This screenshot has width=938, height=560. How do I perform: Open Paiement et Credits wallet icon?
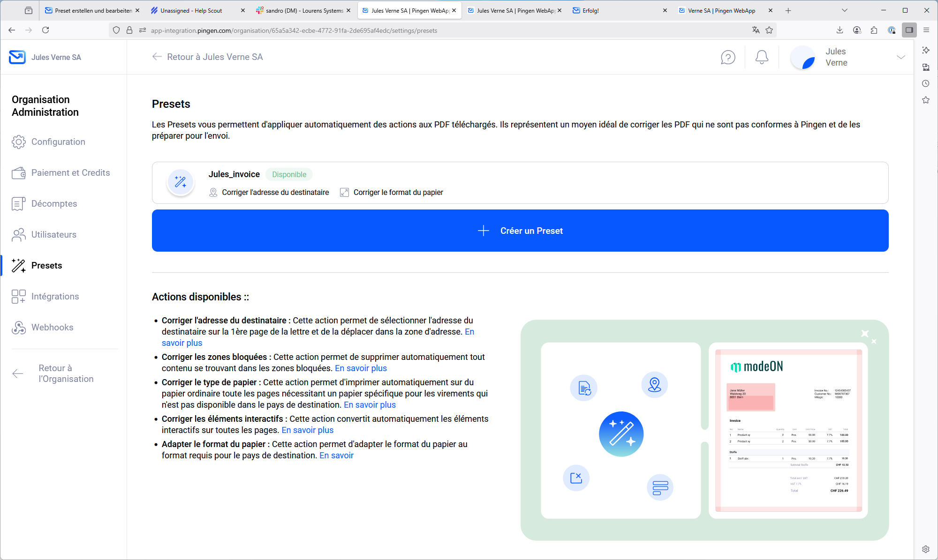(18, 173)
